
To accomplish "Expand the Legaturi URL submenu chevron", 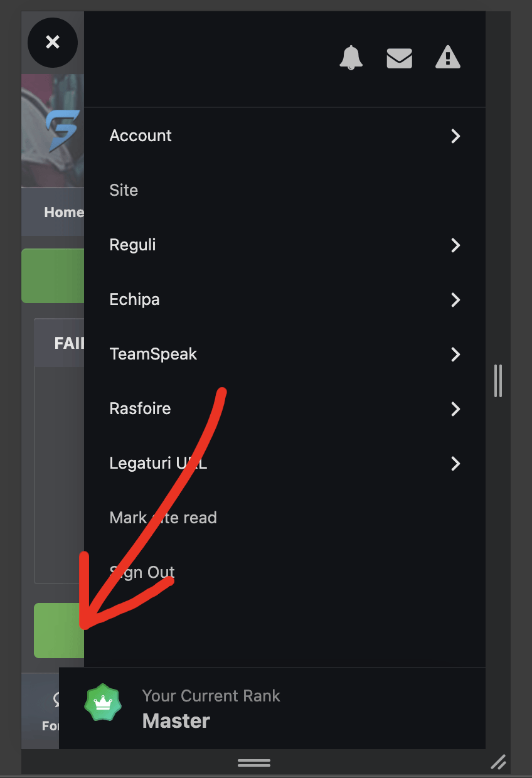I will 456,464.
